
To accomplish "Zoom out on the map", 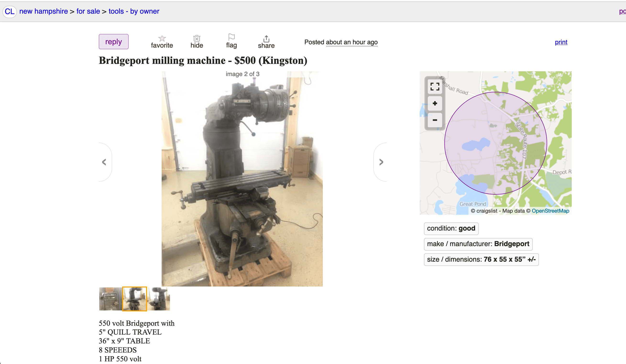I will pyautogui.click(x=435, y=120).
